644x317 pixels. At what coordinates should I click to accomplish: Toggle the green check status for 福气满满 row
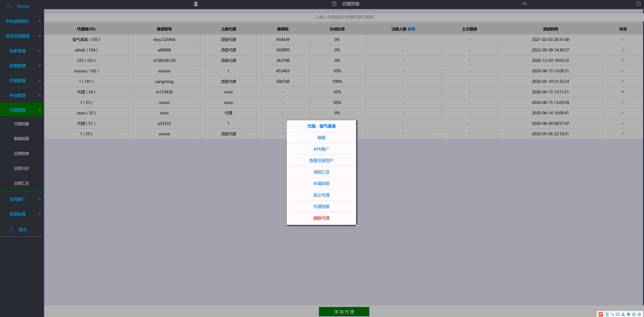[623, 39]
